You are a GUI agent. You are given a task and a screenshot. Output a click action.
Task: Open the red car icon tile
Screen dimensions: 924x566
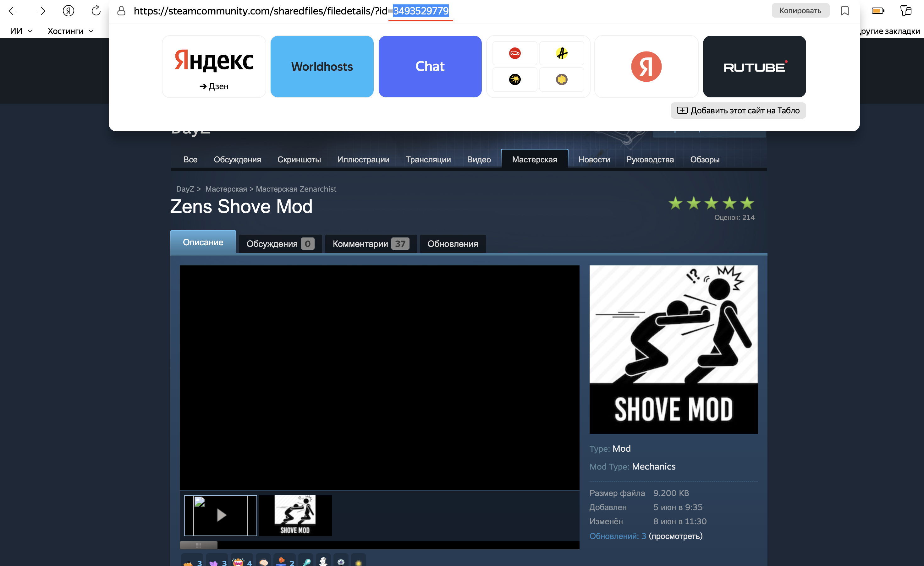514,53
